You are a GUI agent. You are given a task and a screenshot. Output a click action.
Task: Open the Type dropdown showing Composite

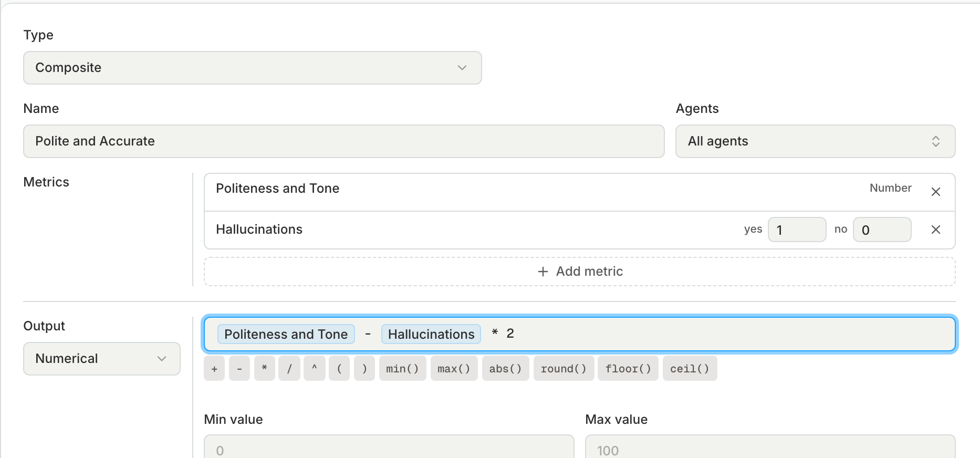point(253,68)
